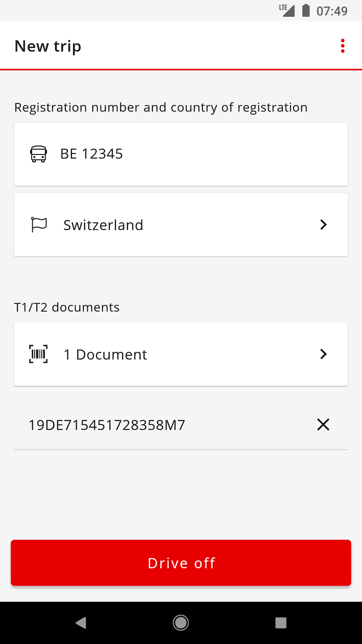Tap the bus vehicle icon
362x644 pixels.
(x=38, y=154)
